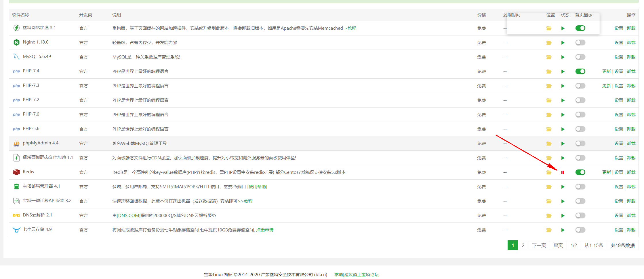Open folder icon in phpMyAdmin 4.4 row
This screenshot has height=279, width=644.
point(549,144)
